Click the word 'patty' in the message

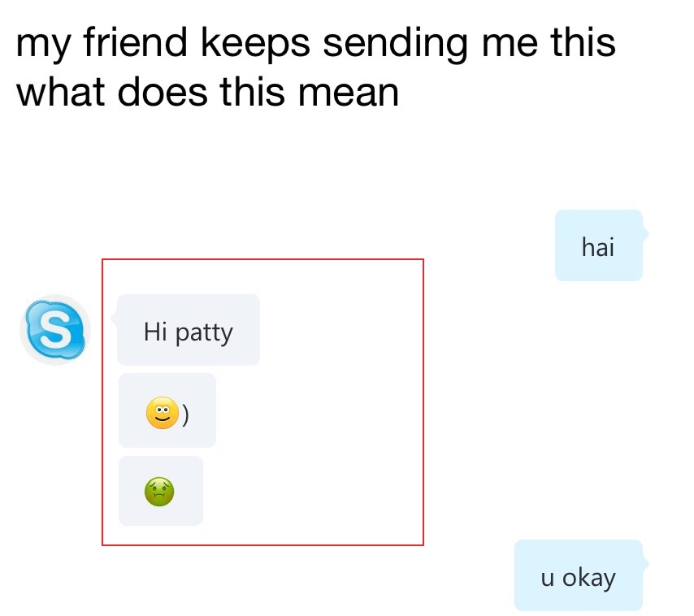[x=204, y=333]
